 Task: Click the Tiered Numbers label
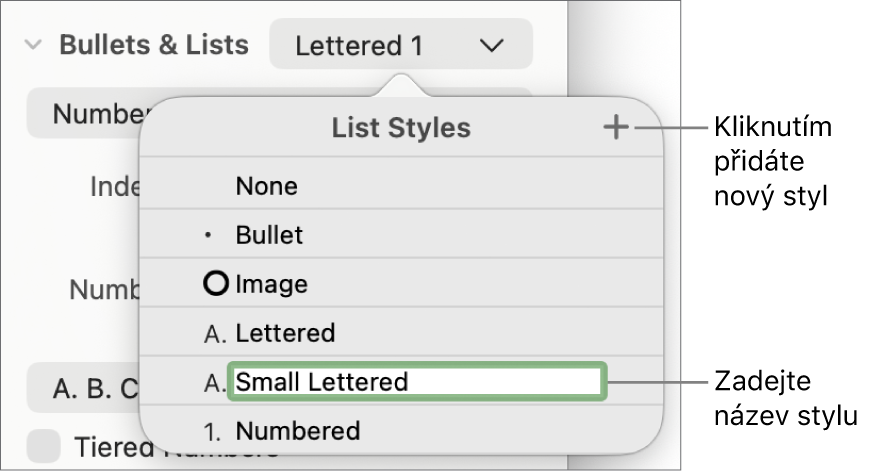tap(110, 449)
